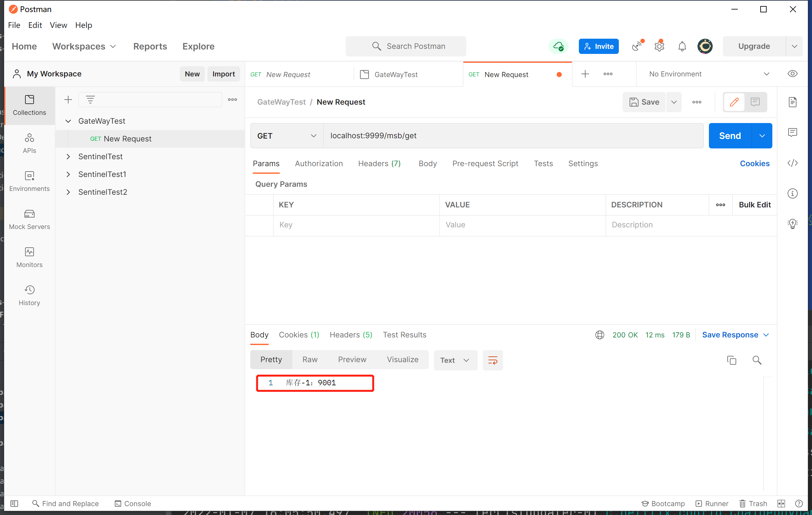The height and width of the screenshot is (515, 812).
Task: Open the Save Response dropdown
Action: click(x=736, y=335)
